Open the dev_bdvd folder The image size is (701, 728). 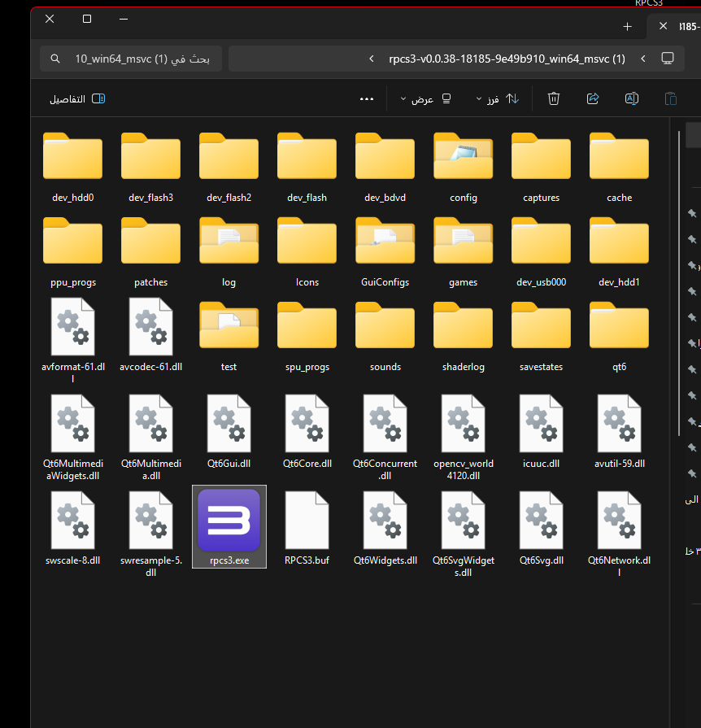point(385,167)
